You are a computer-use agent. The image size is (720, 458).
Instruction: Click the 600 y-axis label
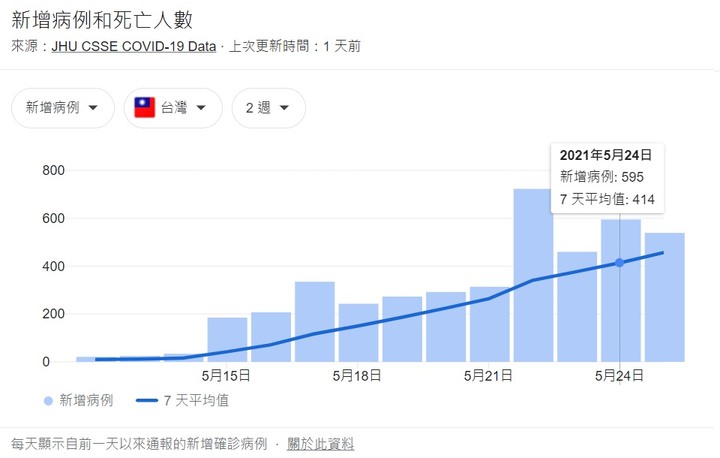tap(53, 218)
